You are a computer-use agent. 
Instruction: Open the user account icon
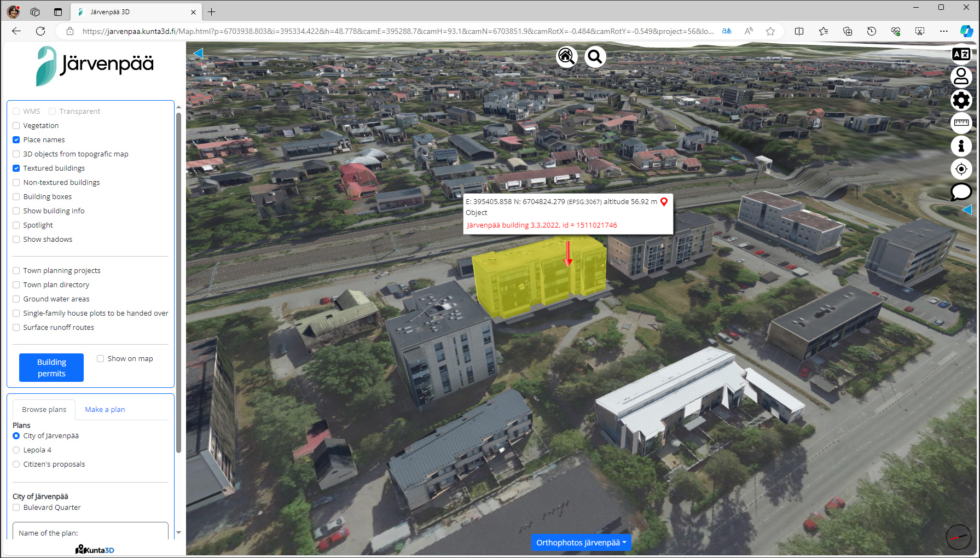click(x=961, y=77)
